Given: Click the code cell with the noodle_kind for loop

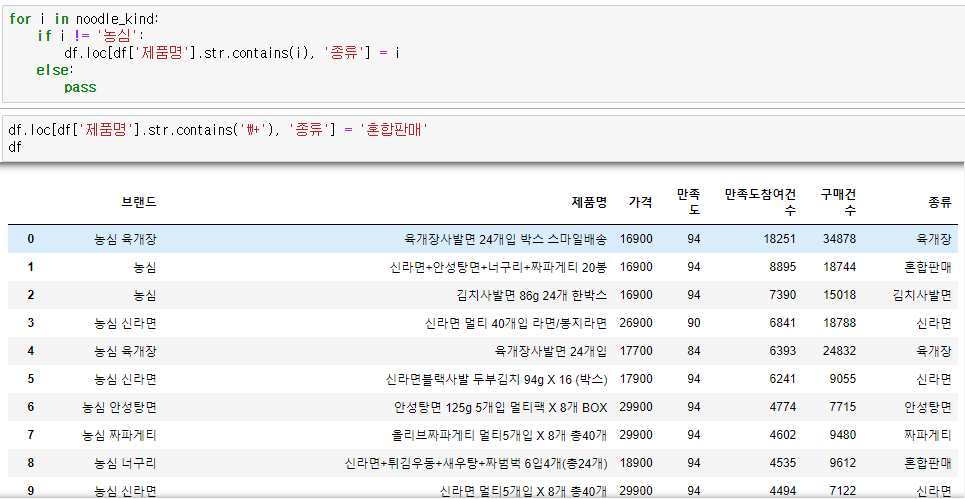Looking at the screenshot, I should tap(482, 54).
